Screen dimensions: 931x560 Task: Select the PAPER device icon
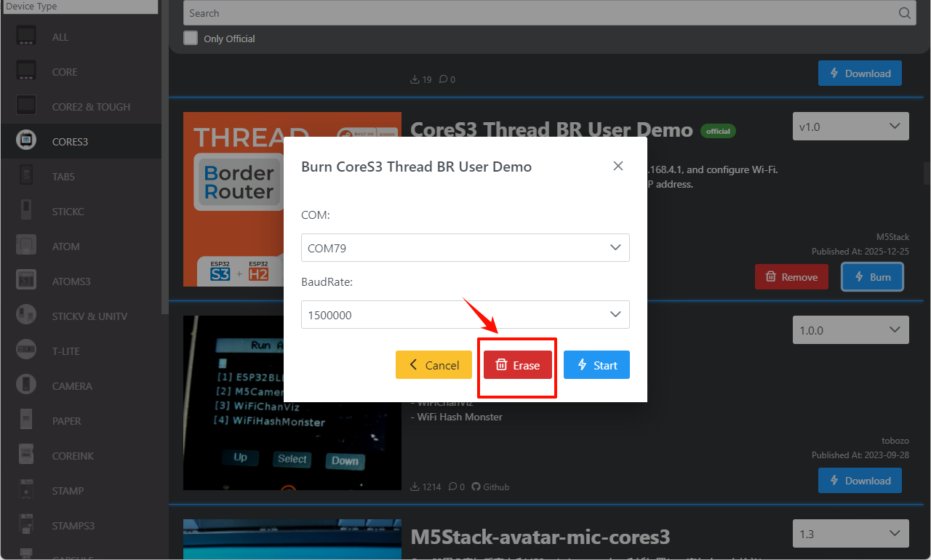[27, 421]
